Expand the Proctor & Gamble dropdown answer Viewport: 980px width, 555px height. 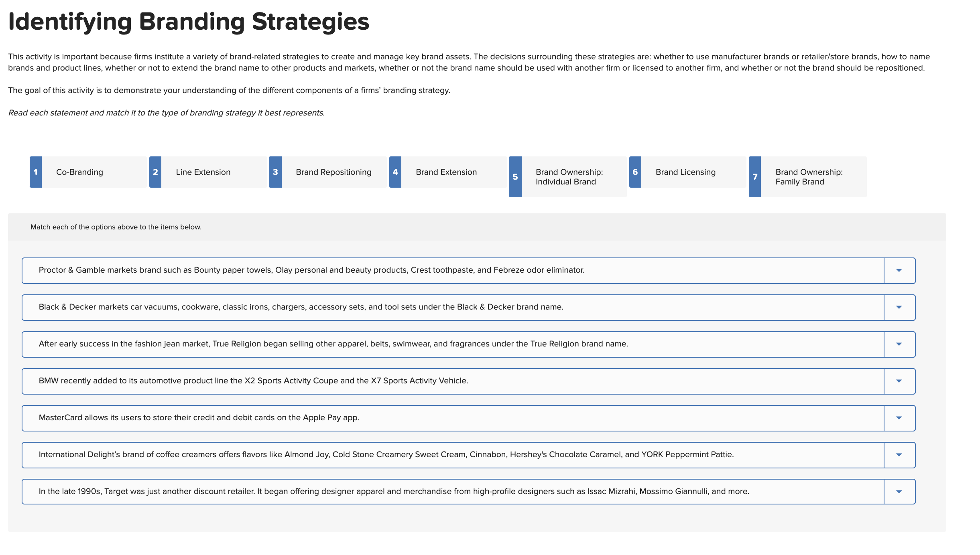(x=900, y=270)
